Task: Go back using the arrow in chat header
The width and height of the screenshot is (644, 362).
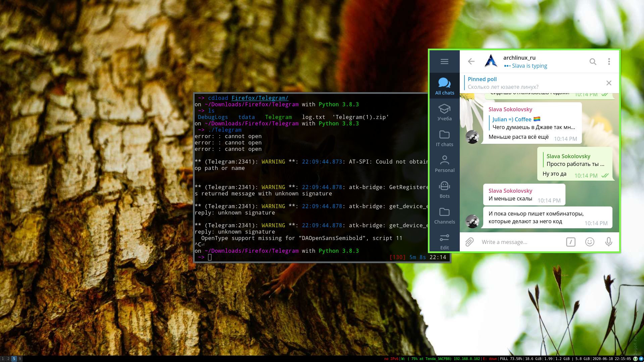Action: (x=471, y=61)
